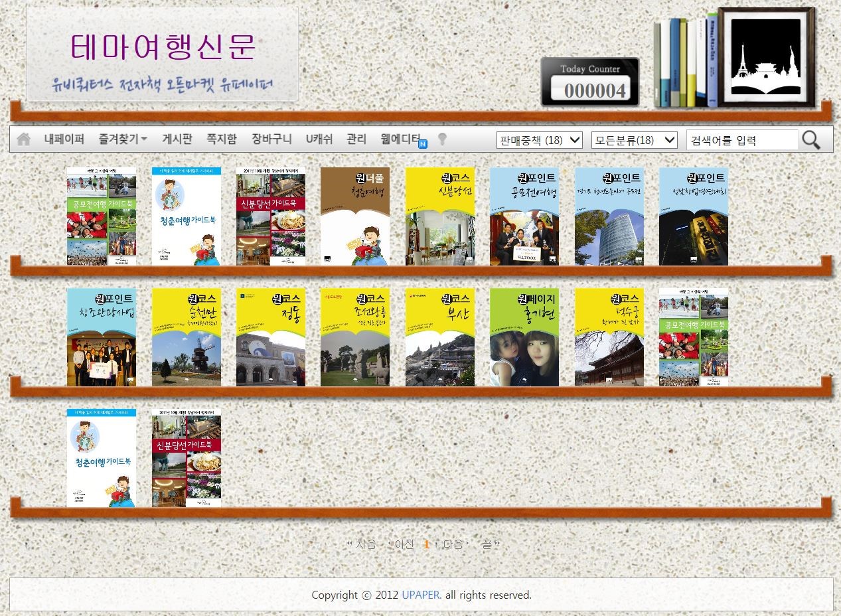841x616 pixels.
Task: Expand the 모든분류(18) category dropdown
Action: [x=633, y=140]
